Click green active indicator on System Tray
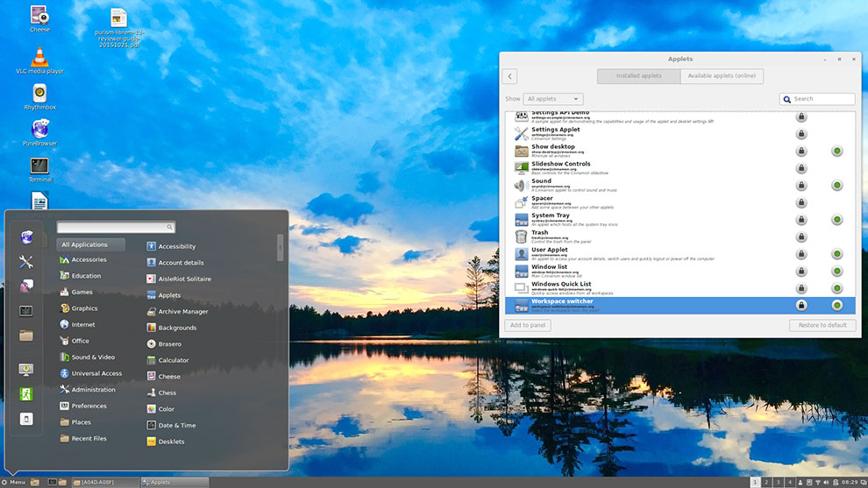This screenshot has width=868, height=488. [x=837, y=220]
